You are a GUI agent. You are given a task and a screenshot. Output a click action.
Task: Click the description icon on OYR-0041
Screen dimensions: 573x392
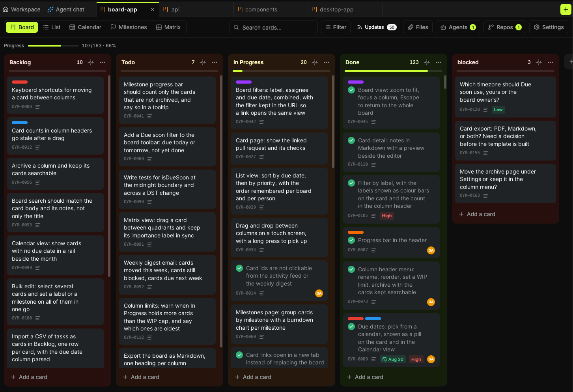point(150,116)
